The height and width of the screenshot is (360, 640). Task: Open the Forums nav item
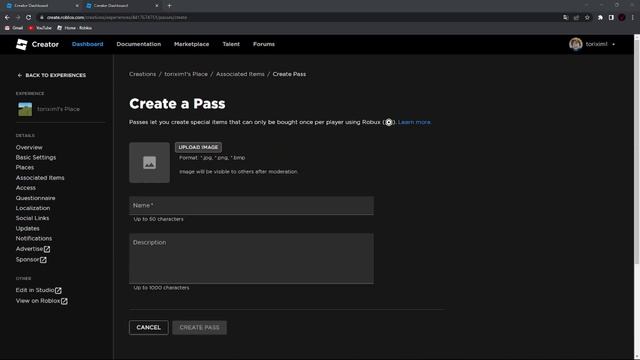(264, 44)
